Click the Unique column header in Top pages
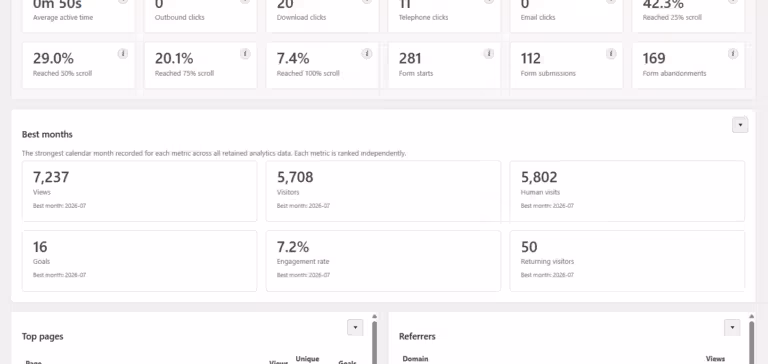The height and width of the screenshot is (364, 768). tap(307, 359)
